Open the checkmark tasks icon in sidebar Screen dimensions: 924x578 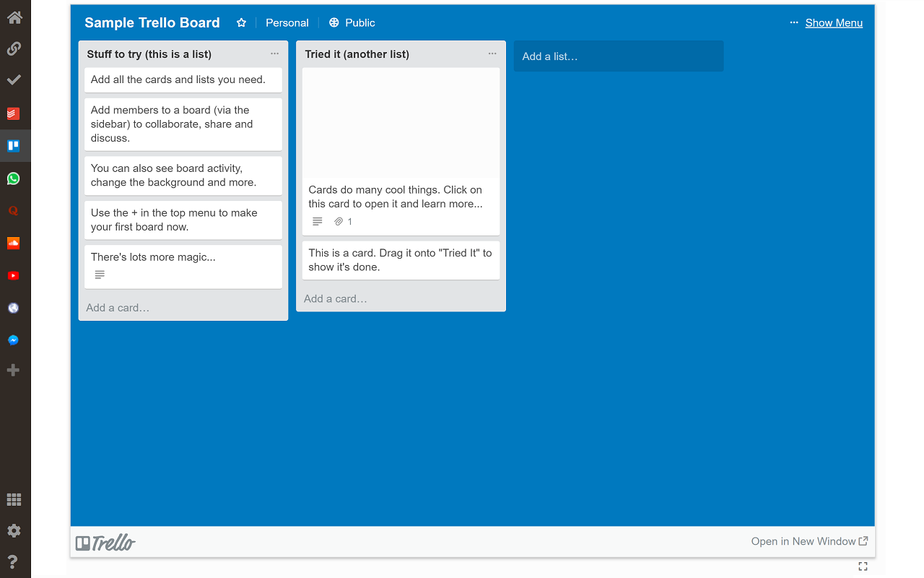[x=14, y=79]
